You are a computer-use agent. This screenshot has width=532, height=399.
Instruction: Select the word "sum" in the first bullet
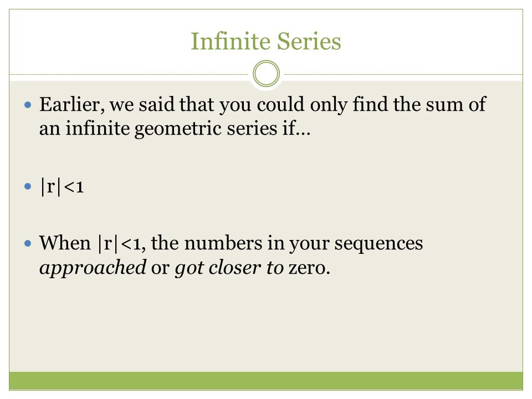coord(445,104)
